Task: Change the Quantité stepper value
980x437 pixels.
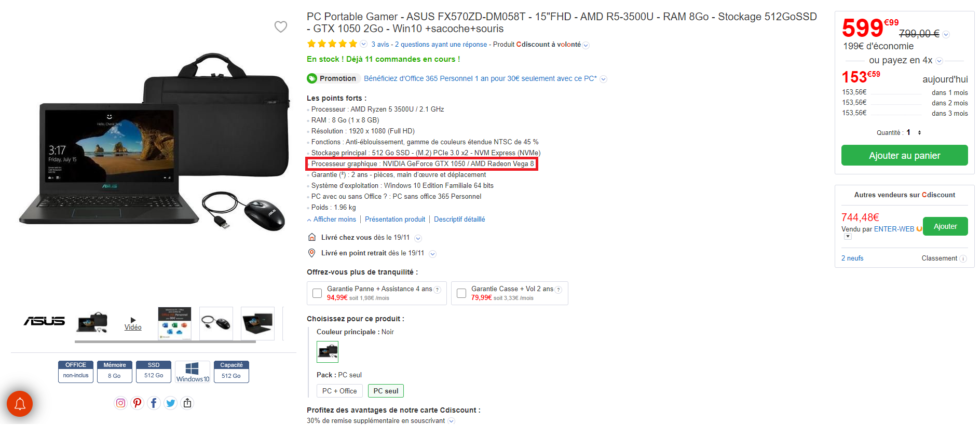Action: point(919,133)
